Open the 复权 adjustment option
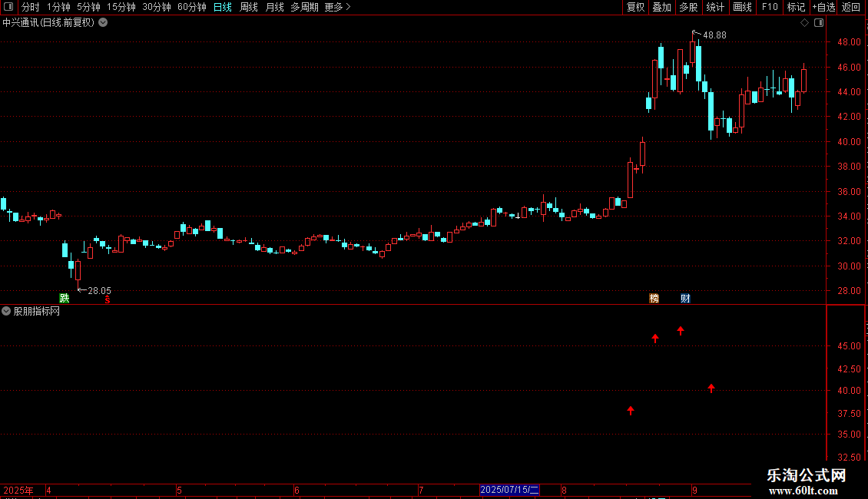 pyautogui.click(x=635, y=7)
